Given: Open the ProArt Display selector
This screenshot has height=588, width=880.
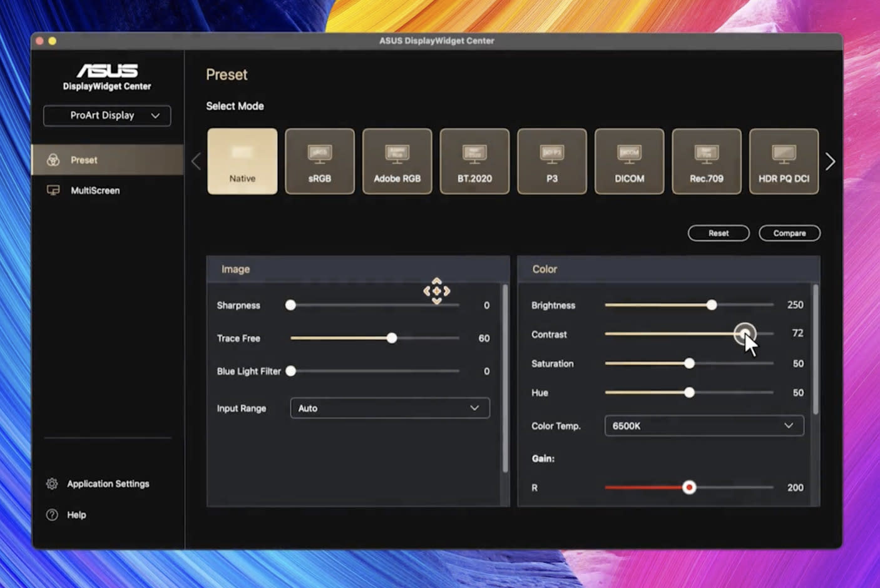Looking at the screenshot, I should tap(106, 116).
